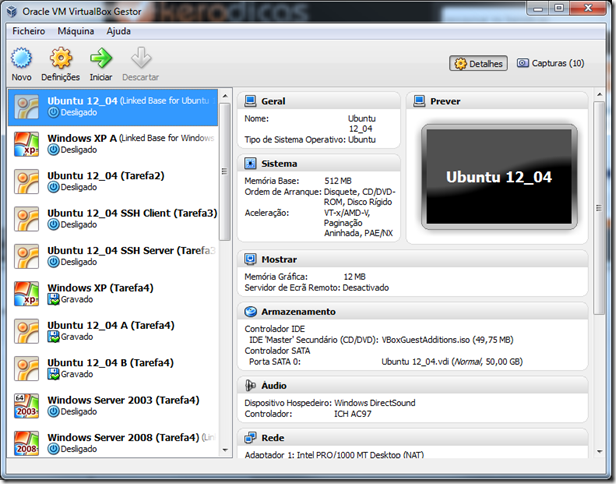Click the Geral section monitor icon
This screenshot has height=484, width=616.
[x=250, y=101]
